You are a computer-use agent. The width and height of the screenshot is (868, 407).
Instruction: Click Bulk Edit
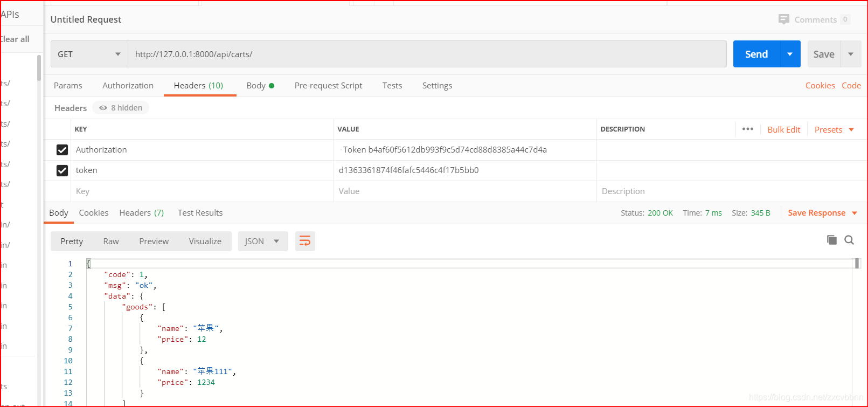pyautogui.click(x=784, y=129)
